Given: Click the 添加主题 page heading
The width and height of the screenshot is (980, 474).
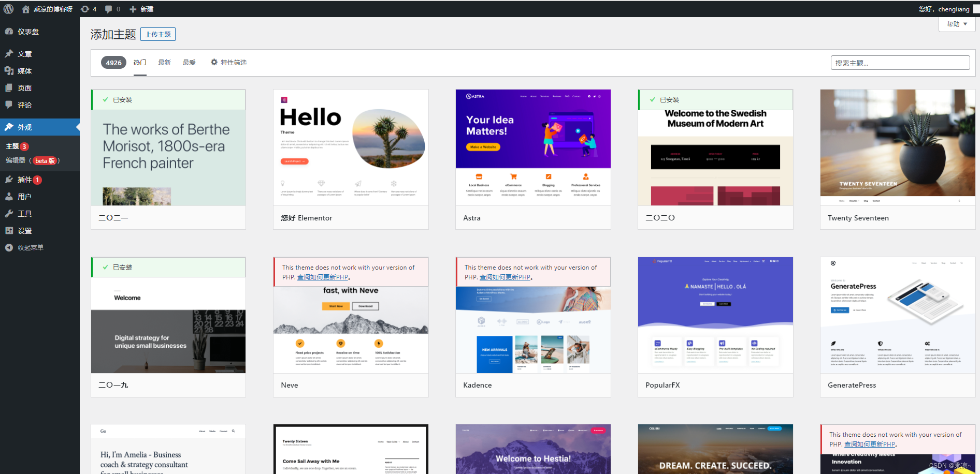Looking at the screenshot, I should tap(113, 34).
